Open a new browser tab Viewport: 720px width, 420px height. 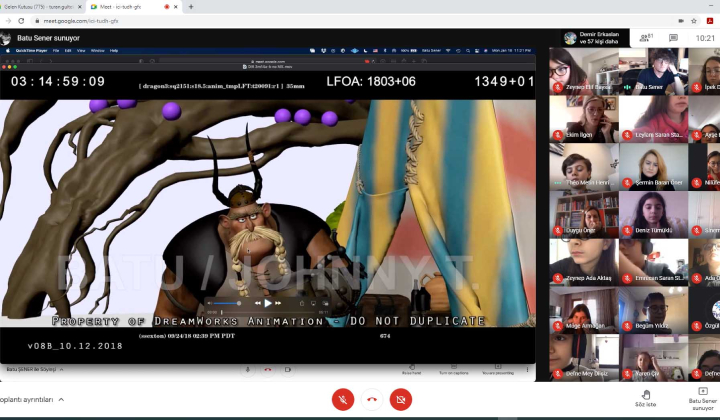(191, 7)
